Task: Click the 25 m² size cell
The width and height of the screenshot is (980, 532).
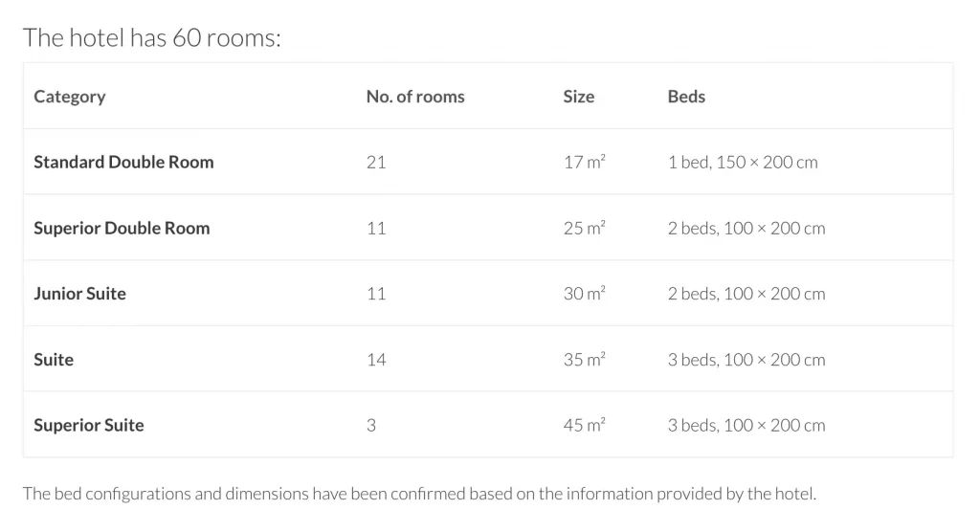Action: [x=585, y=228]
